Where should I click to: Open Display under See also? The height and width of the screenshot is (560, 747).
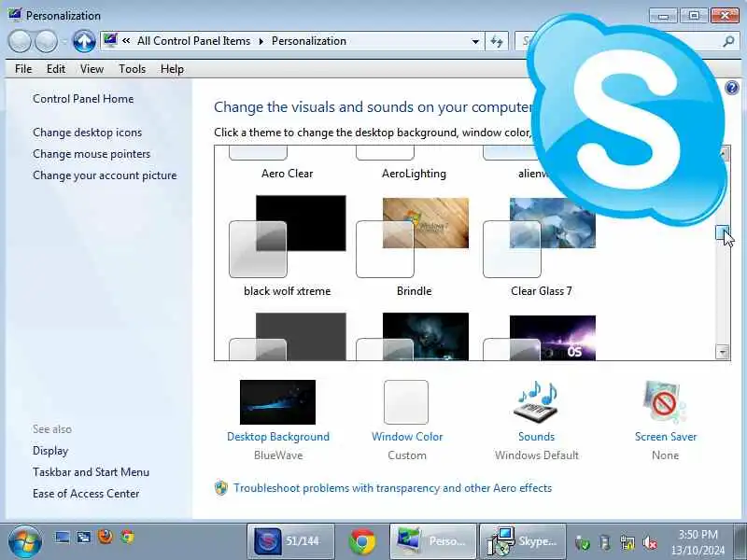click(50, 451)
